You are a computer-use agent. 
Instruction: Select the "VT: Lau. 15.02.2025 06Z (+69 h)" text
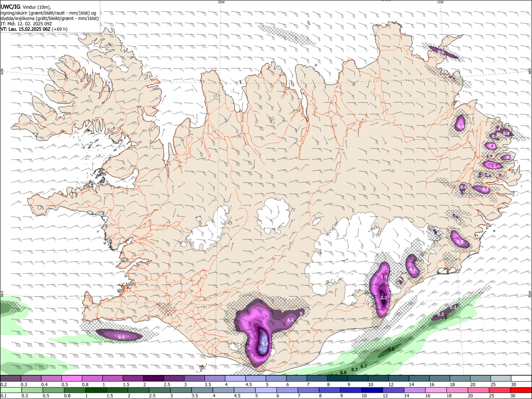[x=34, y=29]
